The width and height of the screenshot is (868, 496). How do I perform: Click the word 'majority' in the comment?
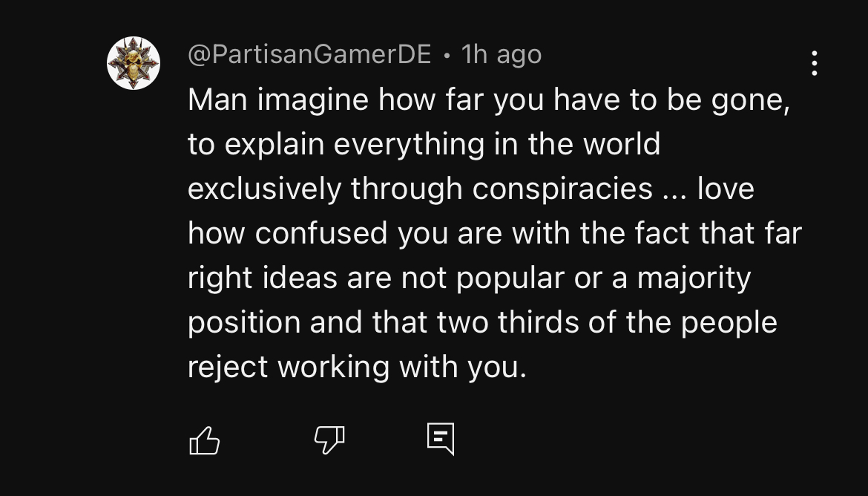(x=694, y=278)
